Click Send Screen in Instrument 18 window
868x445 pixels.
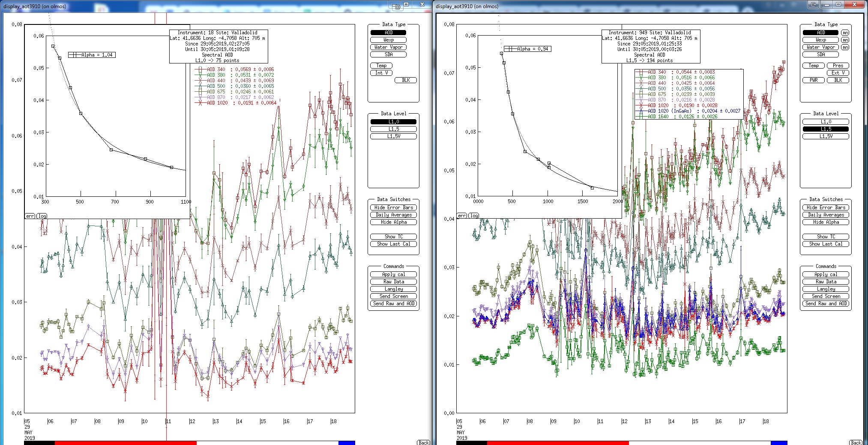click(x=394, y=296)
